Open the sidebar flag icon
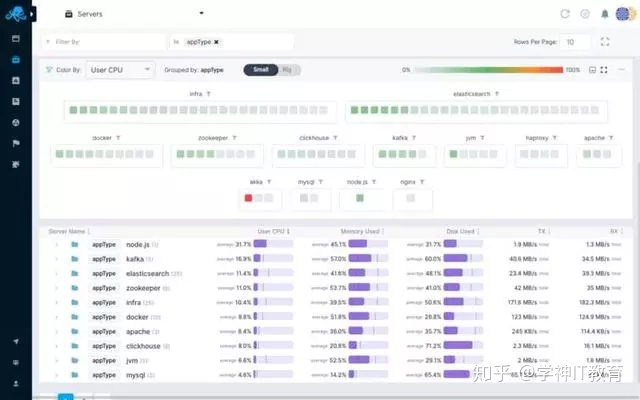The image size is (640, 400). (x=16, y=143)
